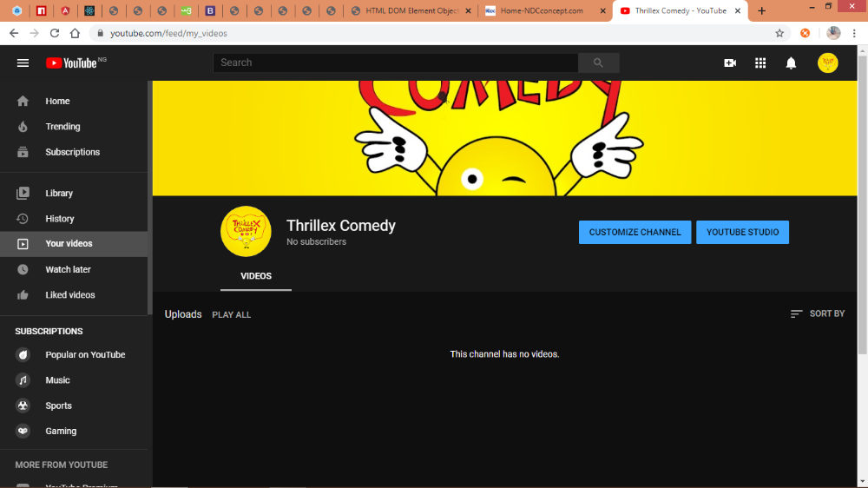Open the YouTube apps grid
The image size is (868, 488).
[760, 63]
